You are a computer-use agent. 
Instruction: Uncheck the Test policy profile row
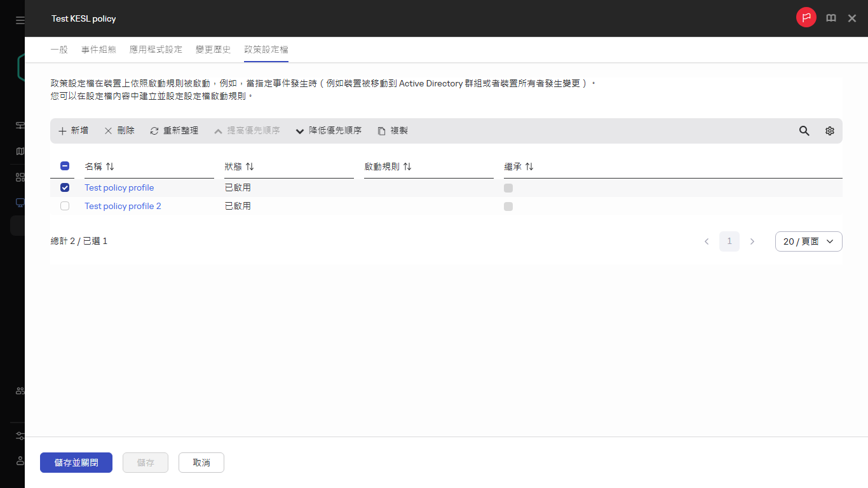64,187
